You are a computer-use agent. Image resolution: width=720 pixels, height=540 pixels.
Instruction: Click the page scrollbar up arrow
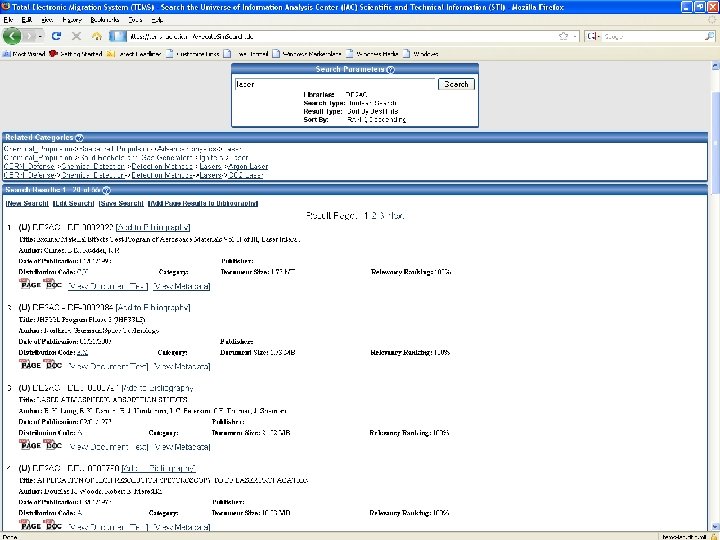pos(715,66)
